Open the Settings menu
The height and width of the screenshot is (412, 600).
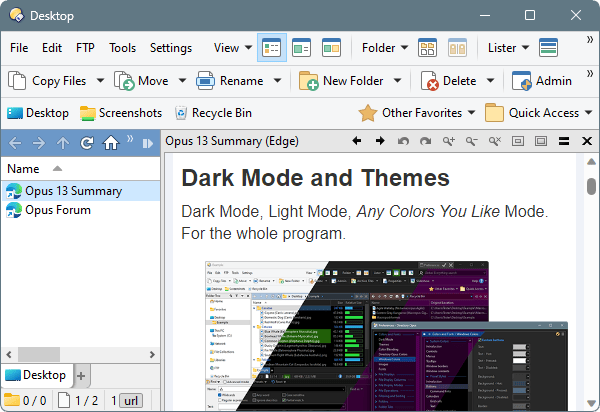[x=170, y=47]
